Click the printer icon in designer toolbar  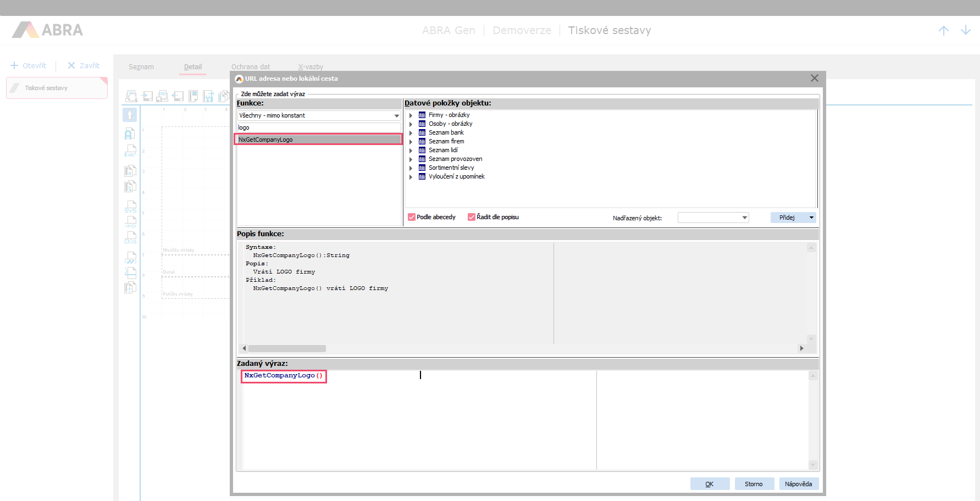pos(162,96)
